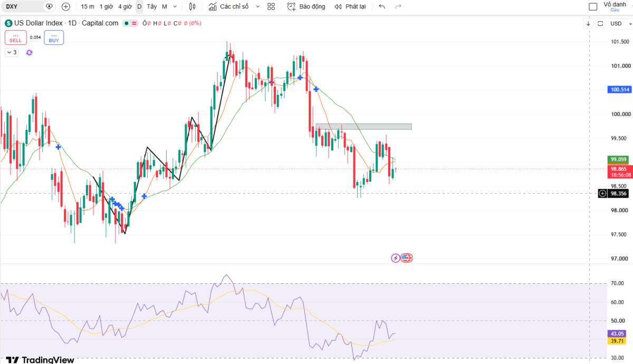Open the layout square icon
The height and width of the screenshot is (364, 633).
(593, 7)
